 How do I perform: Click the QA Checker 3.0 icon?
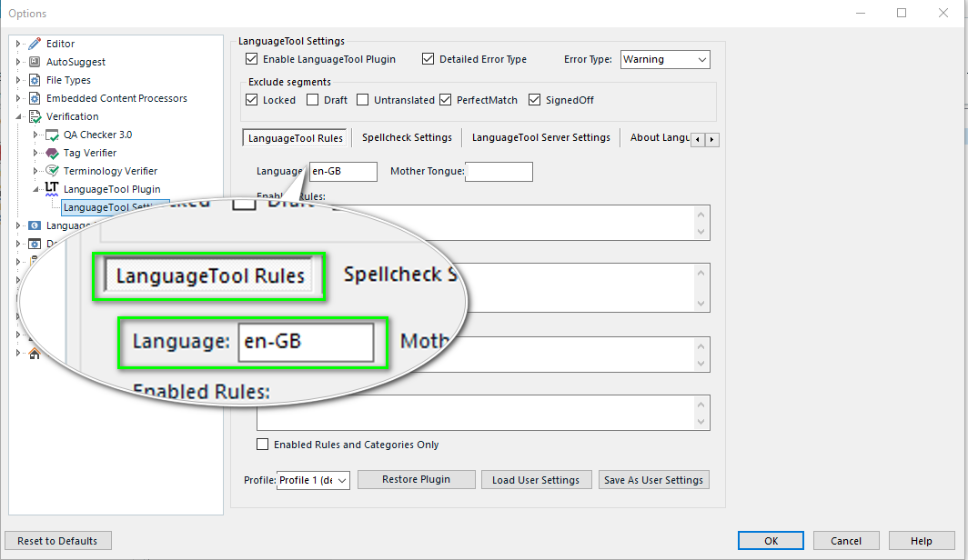53,135
